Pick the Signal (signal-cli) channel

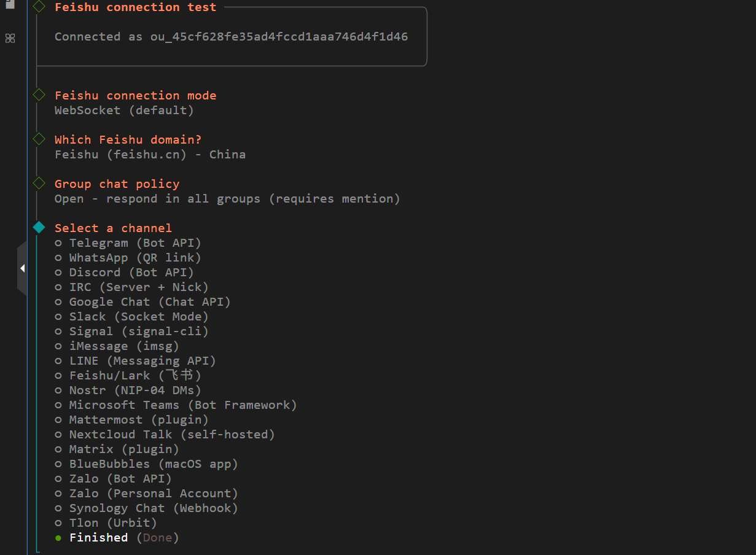point(138,332)
